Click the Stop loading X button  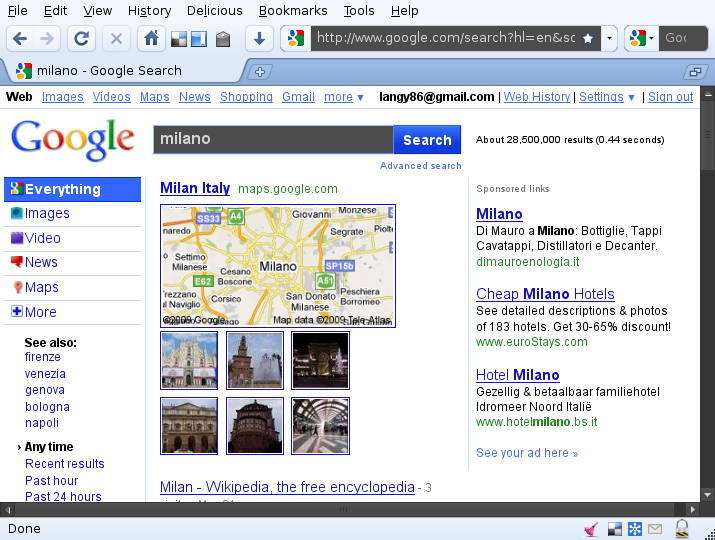[116, 38]
